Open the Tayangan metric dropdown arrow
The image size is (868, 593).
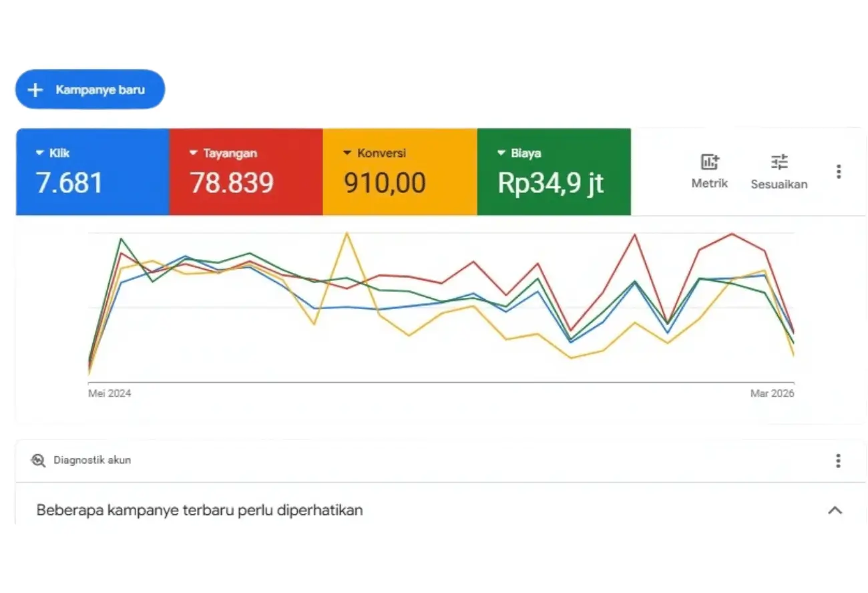193,153
